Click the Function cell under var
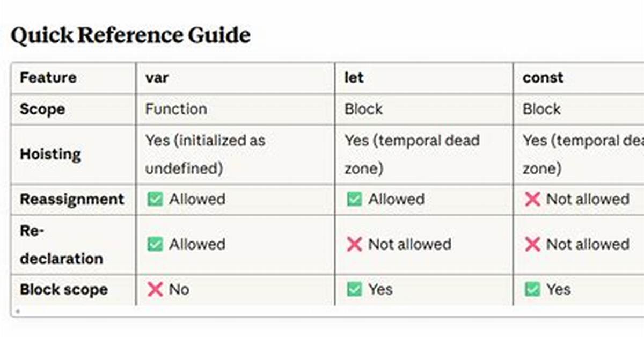The width and height of the screenshot is (644, 337). 176,109
